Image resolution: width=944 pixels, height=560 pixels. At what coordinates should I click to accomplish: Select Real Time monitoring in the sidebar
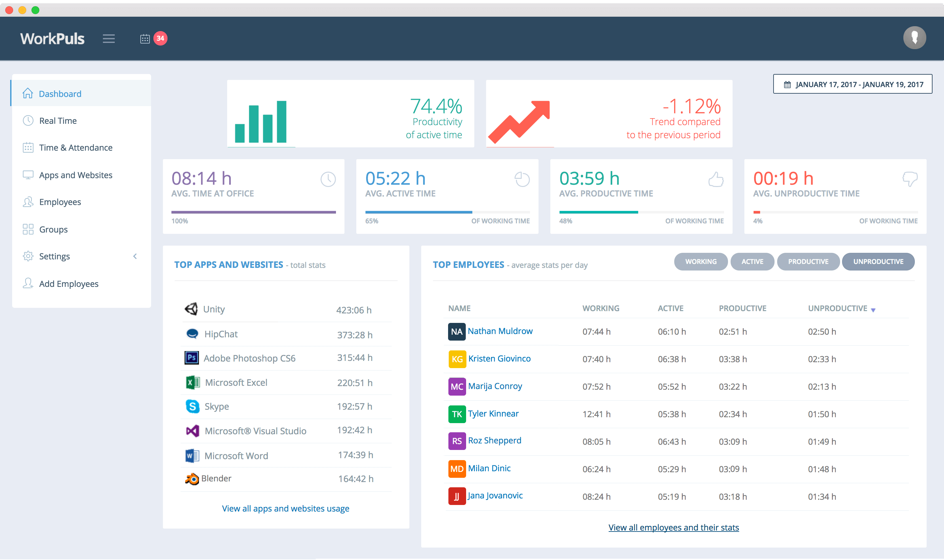pos(58,121)
